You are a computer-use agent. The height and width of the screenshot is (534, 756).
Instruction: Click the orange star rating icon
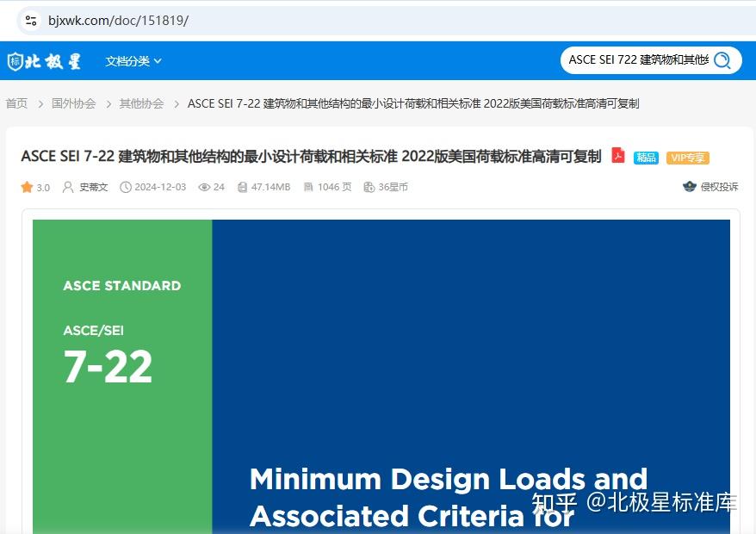point(27,187)
